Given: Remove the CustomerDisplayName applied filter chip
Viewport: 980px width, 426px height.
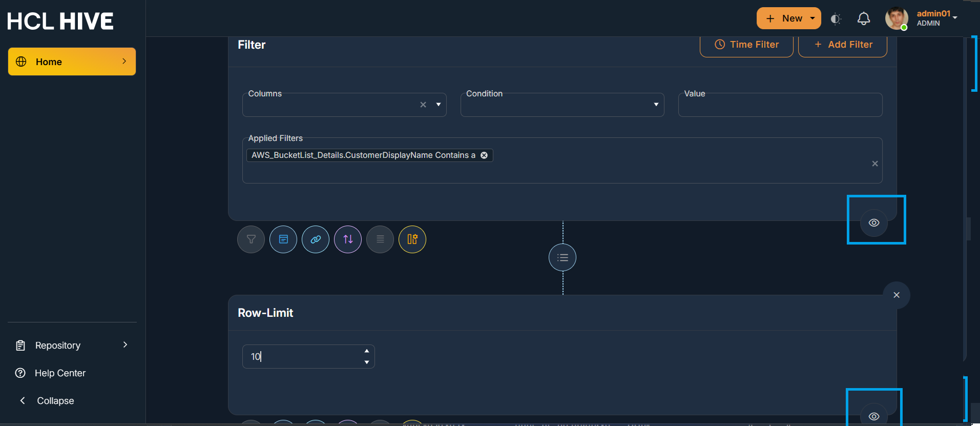Looking at the screenshot, I should pos(484,155).
